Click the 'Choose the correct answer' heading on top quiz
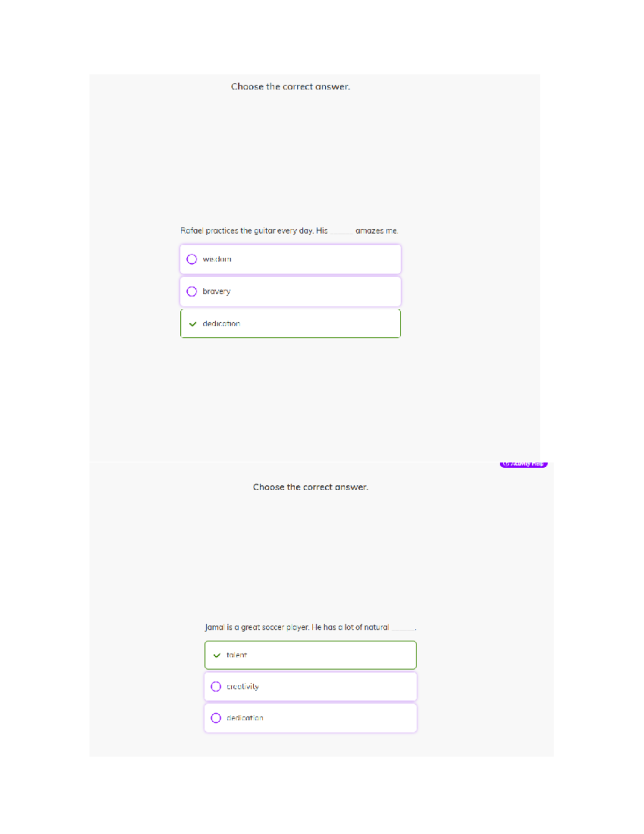 click(290, 86)
